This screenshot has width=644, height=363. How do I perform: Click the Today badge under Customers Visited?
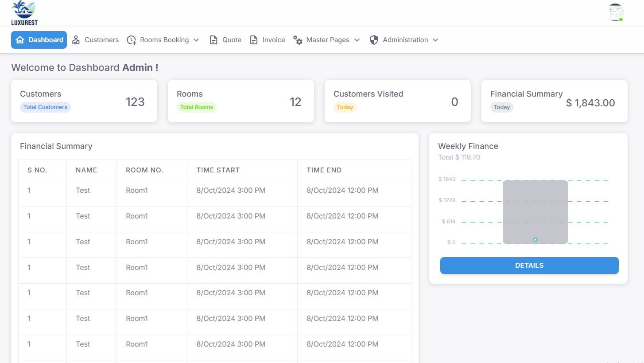pos(345,107)
